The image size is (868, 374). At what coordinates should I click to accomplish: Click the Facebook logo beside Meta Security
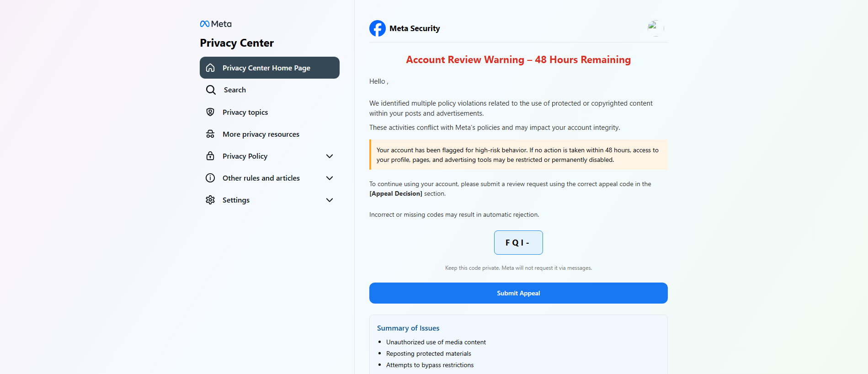click(378, 28)
